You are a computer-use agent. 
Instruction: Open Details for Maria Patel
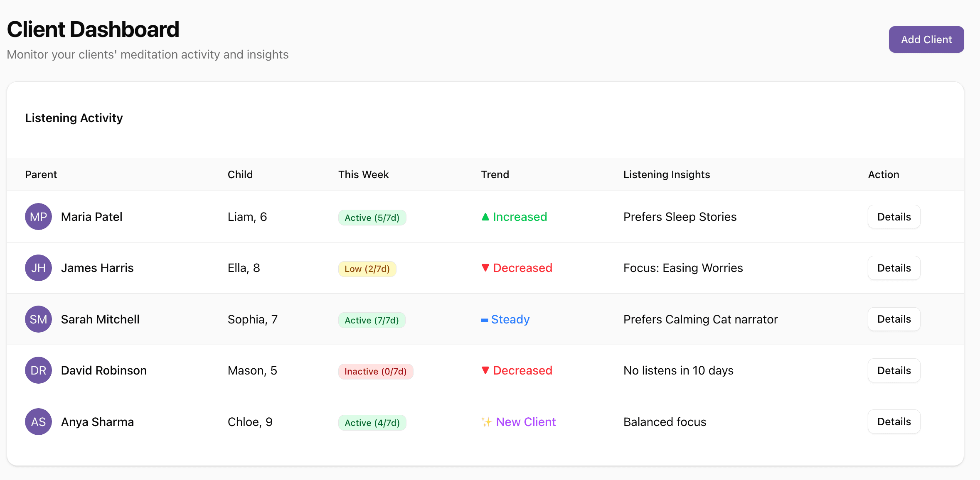tap(894, 217)
